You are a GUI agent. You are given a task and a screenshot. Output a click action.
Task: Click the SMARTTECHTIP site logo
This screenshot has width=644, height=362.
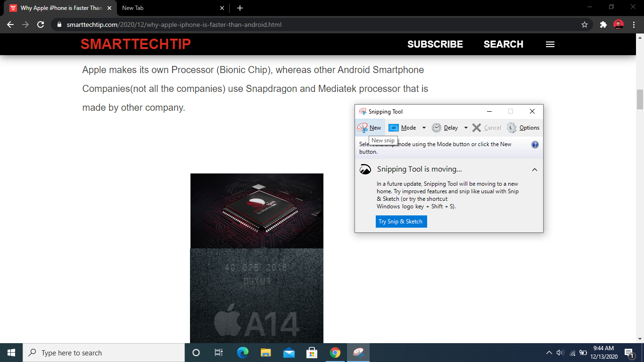[x=136, y=44]
